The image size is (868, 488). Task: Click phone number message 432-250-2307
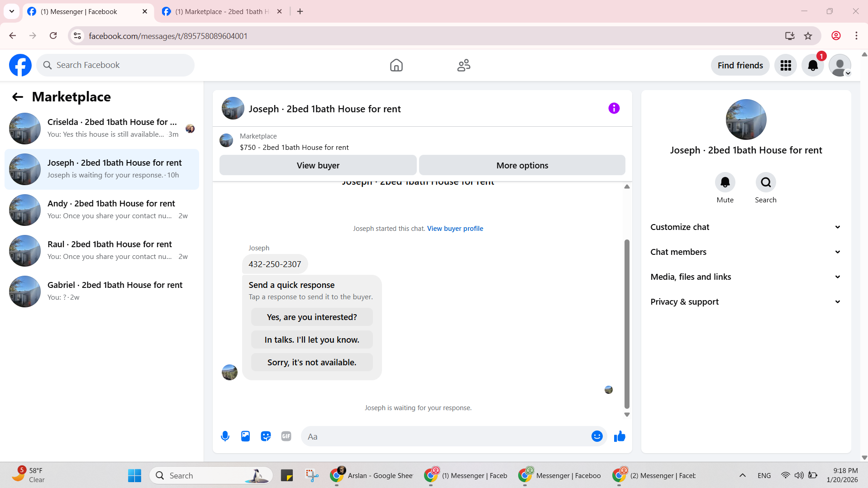coord(275,264)
